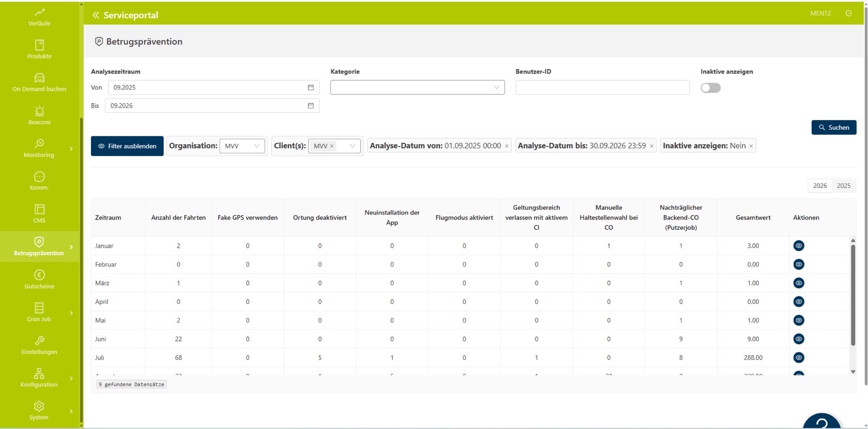Viewport: 868px width, 429px height.
Task: Open the Kategorie dropdown
Action: pos(417,87)
